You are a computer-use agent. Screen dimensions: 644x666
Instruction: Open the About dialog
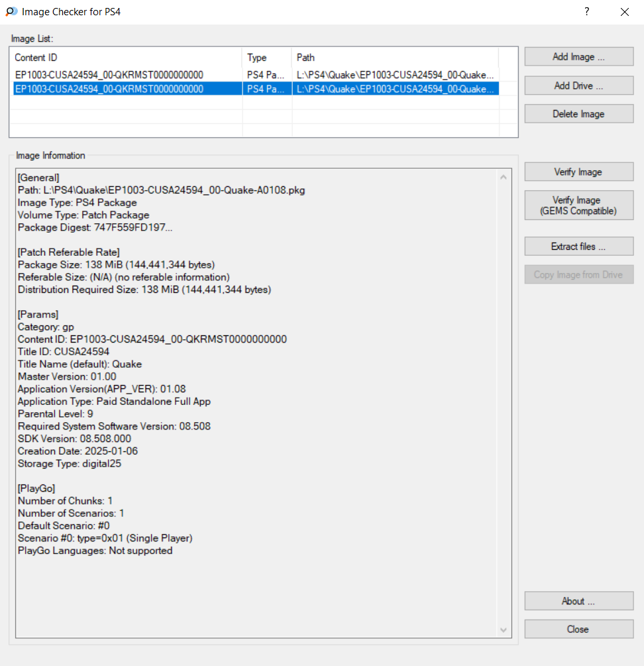(x=578, y=601)
